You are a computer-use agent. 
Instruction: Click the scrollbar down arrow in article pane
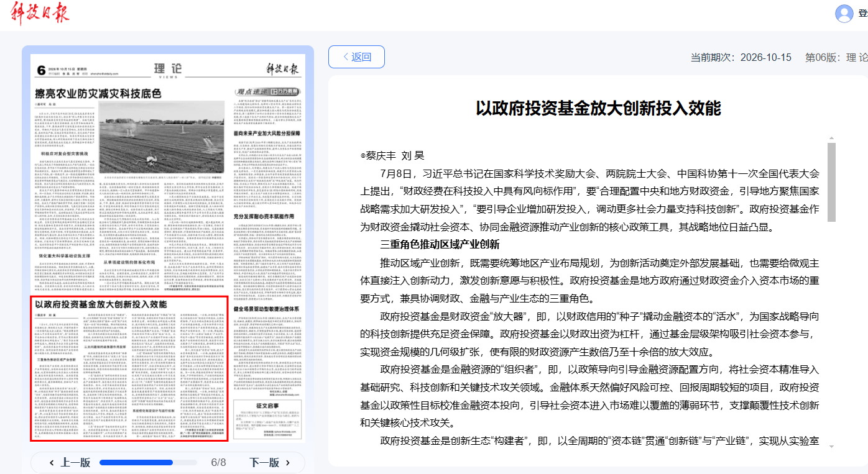[831, 447]
